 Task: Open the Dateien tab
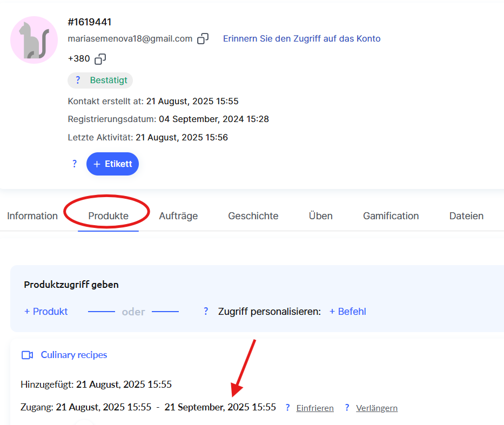coord(466,216)
